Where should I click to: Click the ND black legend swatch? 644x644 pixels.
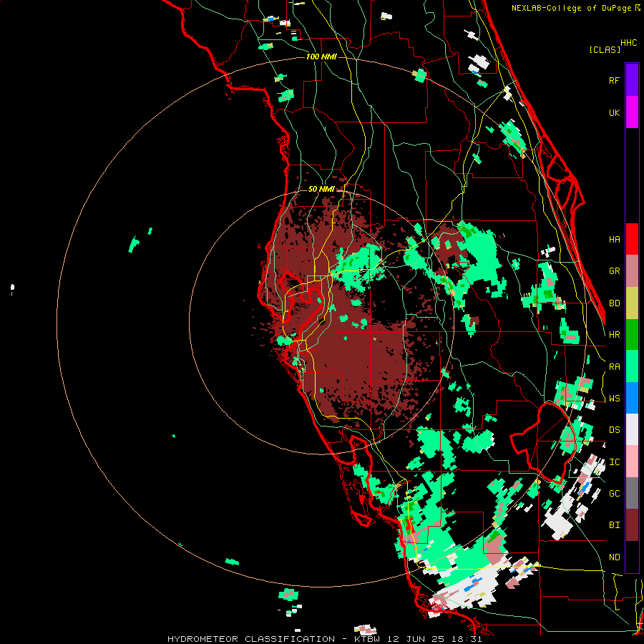[632, 557]
